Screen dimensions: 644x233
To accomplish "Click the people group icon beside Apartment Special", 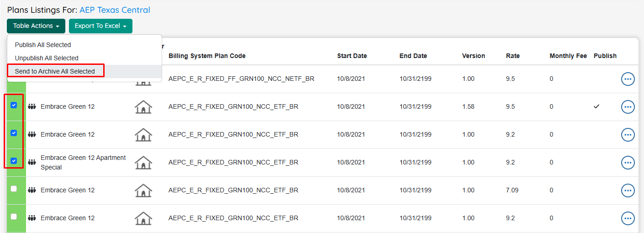I will (32, 162).
